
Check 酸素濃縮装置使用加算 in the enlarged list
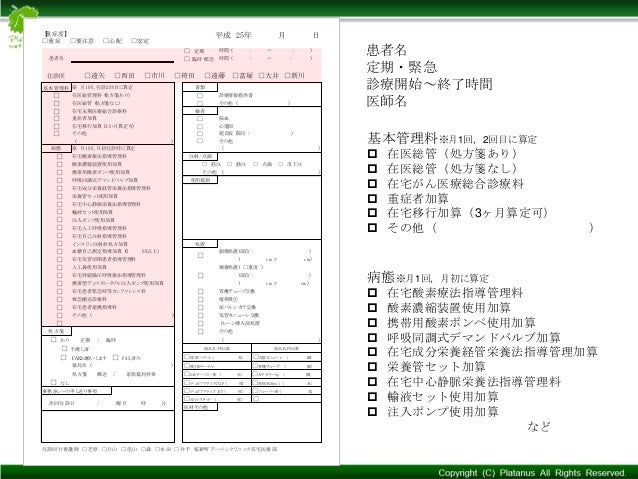pyautogui.click(x=372, y=308)
